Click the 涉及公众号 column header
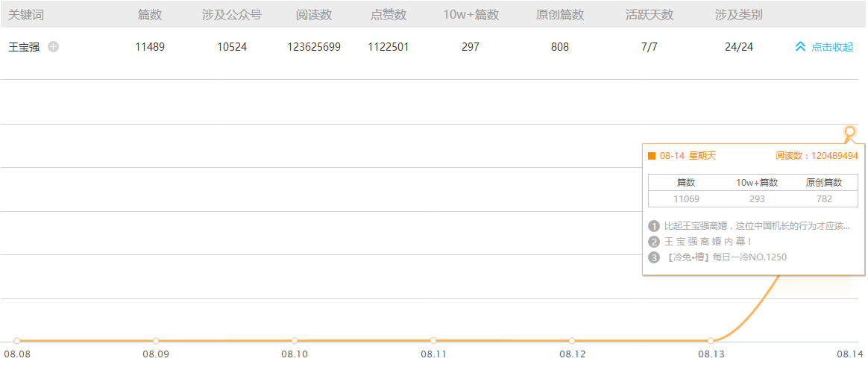The width and height of the screenshot is (868, 373). coord(232,15)
